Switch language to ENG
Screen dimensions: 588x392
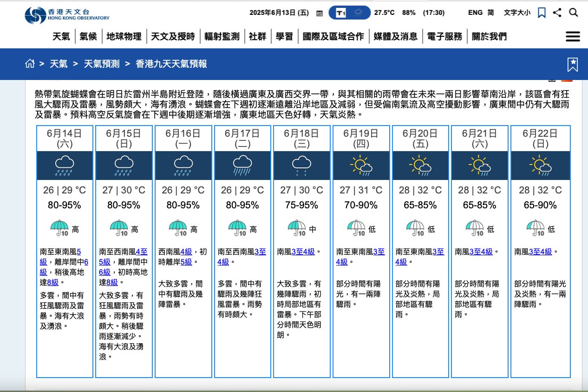pyautogui.click(x=475, y=13)
